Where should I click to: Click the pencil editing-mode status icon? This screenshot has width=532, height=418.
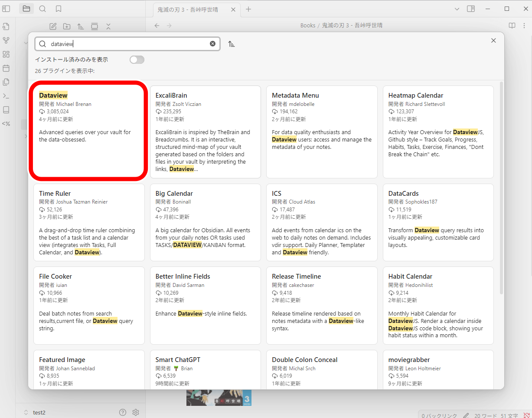[466, 416]
